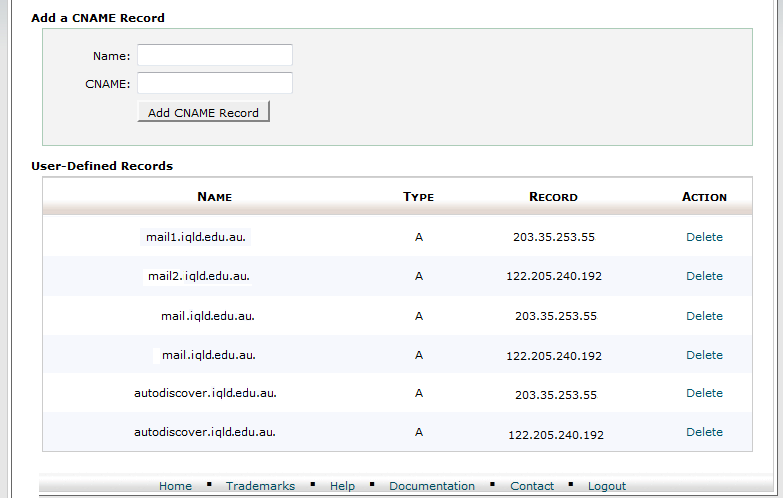Image resolution: width=783 pixels, height=498 pixels.
Task: Delete autodiscover record pointing to 122.205.240.192
Action: (704, 432)
